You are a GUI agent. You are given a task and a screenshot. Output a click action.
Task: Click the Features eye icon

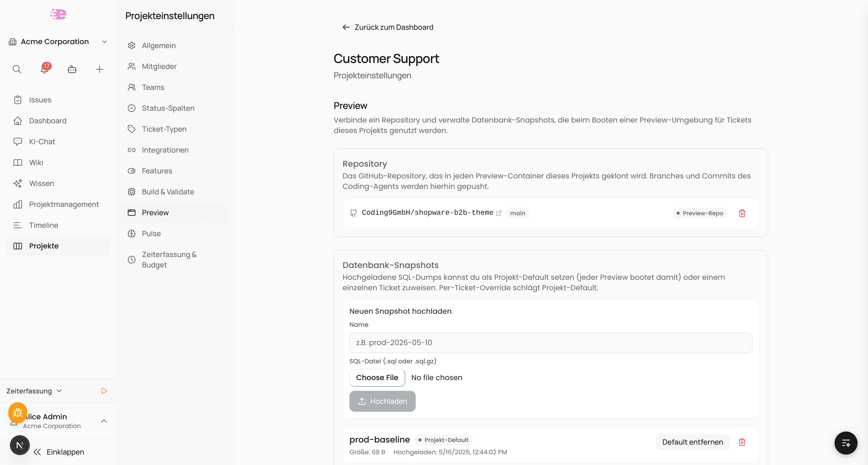pyautogui.click(x=132, y=171)
